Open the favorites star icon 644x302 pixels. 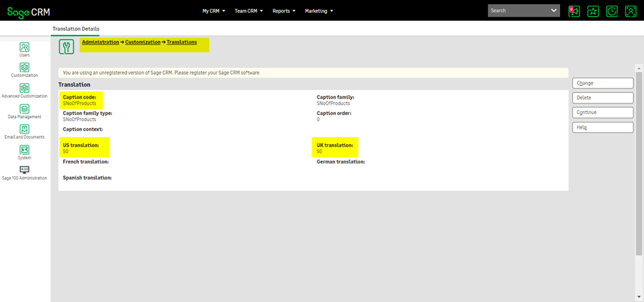593,11
